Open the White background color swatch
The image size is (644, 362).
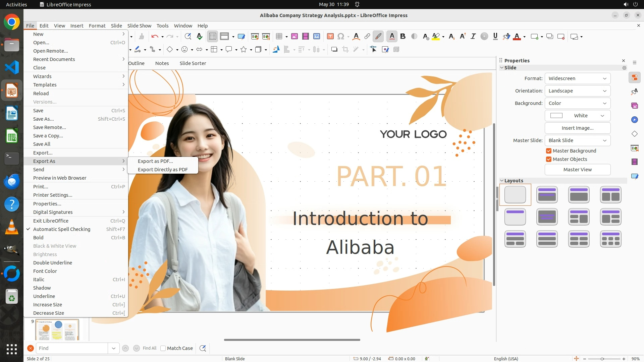577,116
